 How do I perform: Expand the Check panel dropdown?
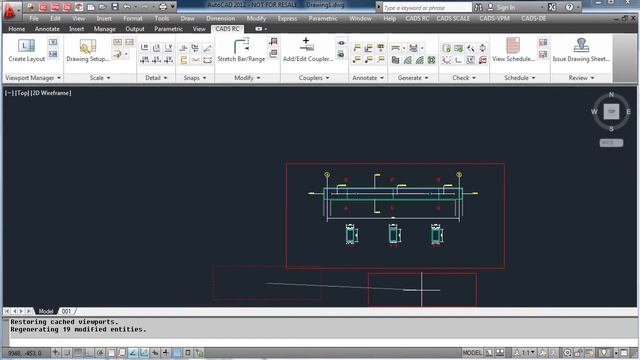click(x=464, y=78)
